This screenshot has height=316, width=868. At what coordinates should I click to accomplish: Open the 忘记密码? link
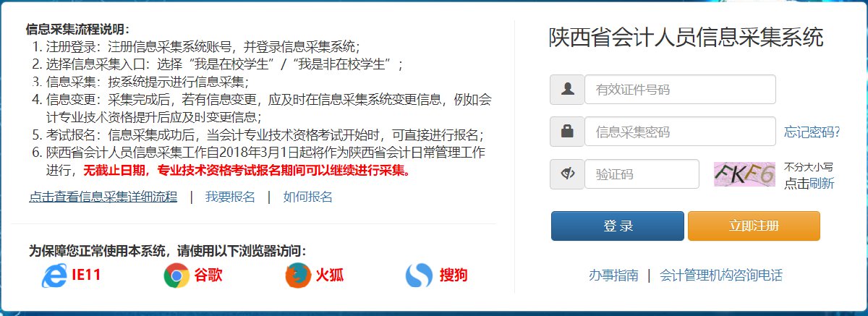pyautogui.click(x=812, y=132)
